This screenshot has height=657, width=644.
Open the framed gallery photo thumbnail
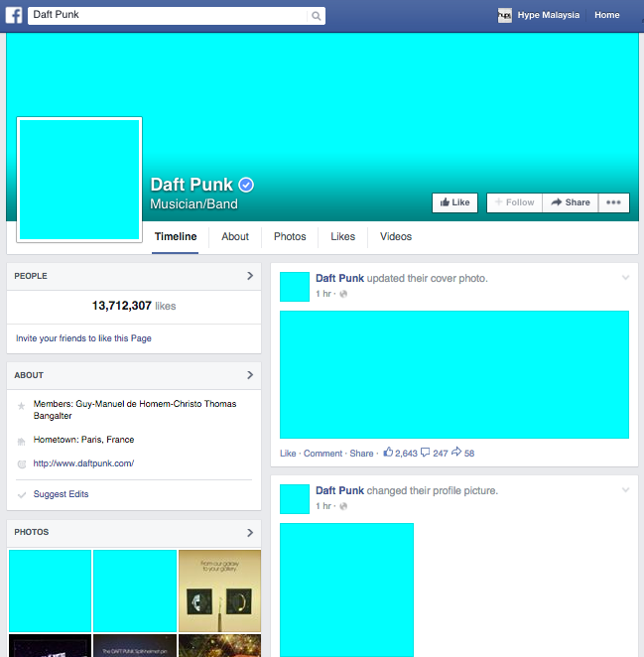point(219,590)
